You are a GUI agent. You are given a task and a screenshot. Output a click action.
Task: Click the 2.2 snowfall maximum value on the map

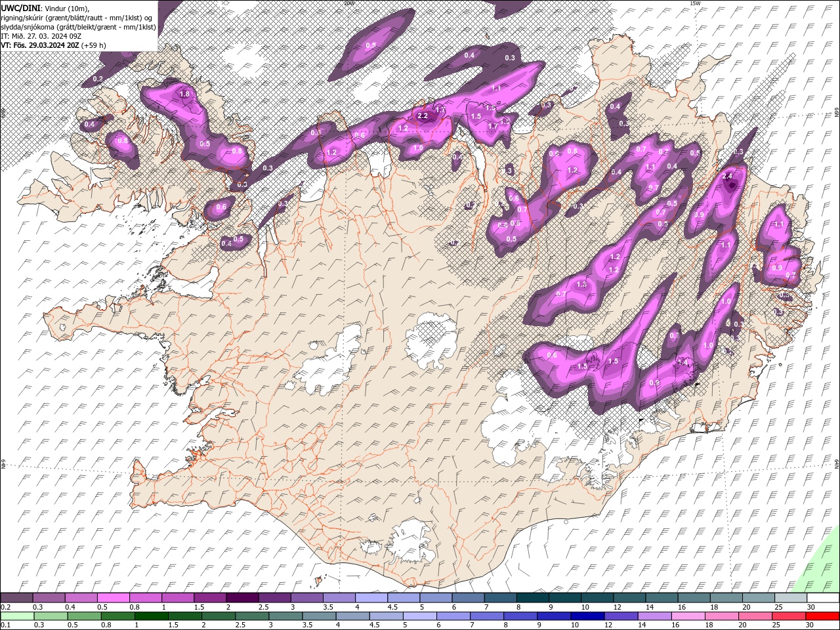coord(423,116)
